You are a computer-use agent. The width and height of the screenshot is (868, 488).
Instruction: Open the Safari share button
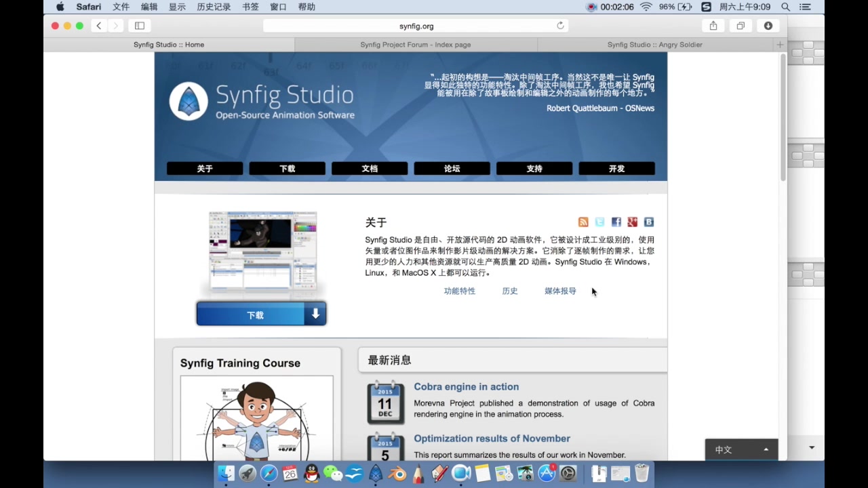713,26
